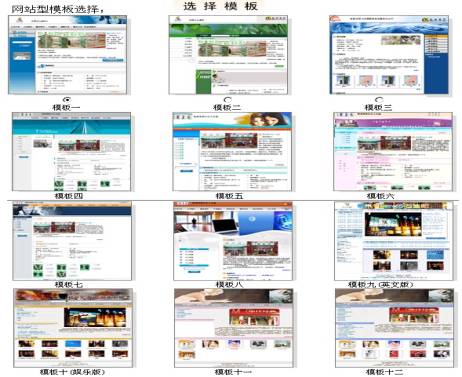Click the 选择模板 heading

click(221, 6)
